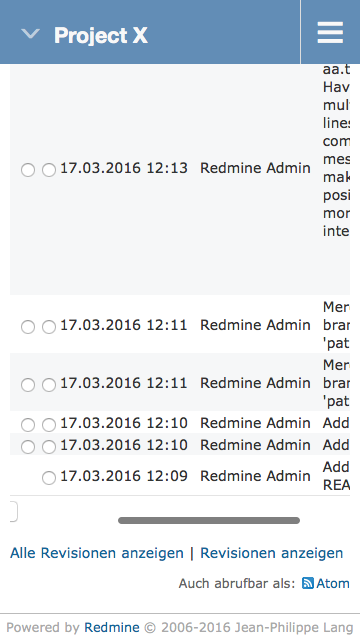Select first radio button for 12:13 revision
Image resolution: width=360 pixels, height=640 pixels.
28,170
